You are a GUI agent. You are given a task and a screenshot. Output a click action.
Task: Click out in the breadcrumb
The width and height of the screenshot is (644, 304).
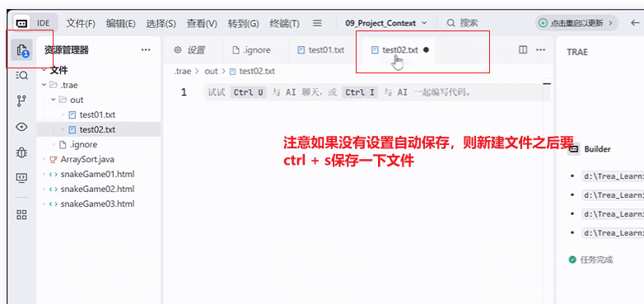(x=211, y=71)
